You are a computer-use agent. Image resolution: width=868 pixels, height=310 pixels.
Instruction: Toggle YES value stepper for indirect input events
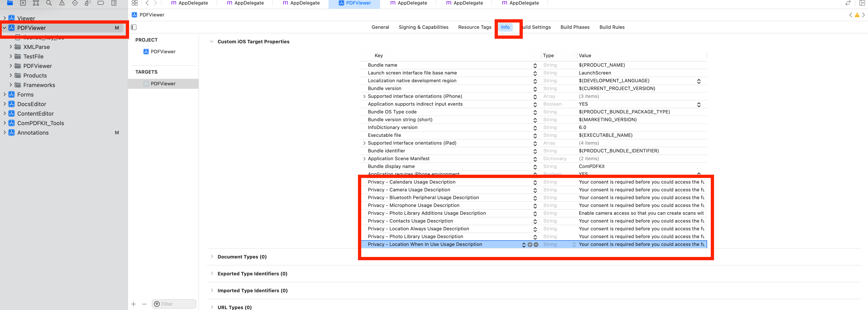coord(698,105)
